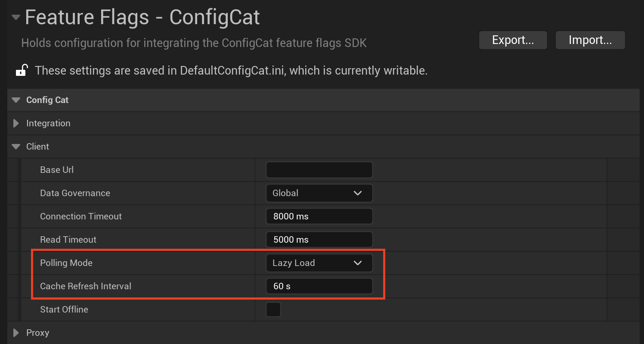Click the Cache Refresh Interval value field
The image size is (644, 344).
click(x=319, y=286)
